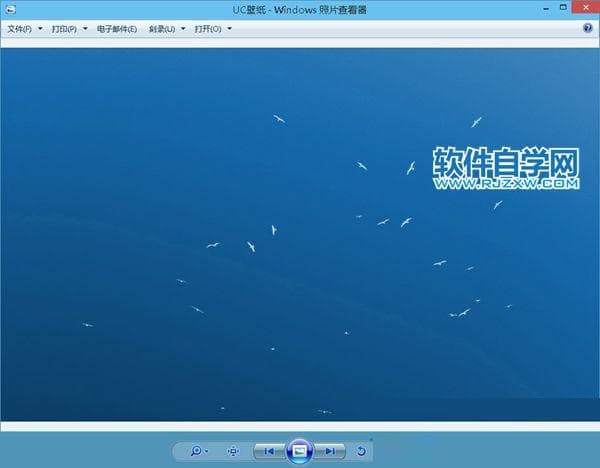Open the 文件(F) menu
This screenshot has height=468, width=600.
point(20,29)
